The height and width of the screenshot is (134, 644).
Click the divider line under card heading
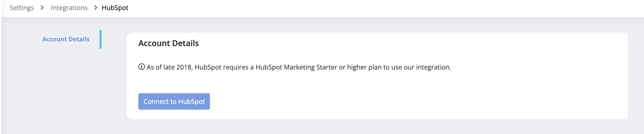377,53
